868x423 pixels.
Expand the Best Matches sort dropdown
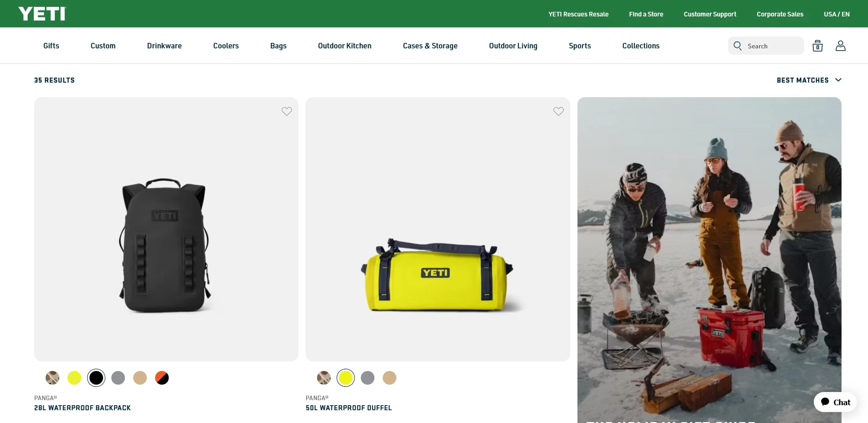(x=809, y=80)
